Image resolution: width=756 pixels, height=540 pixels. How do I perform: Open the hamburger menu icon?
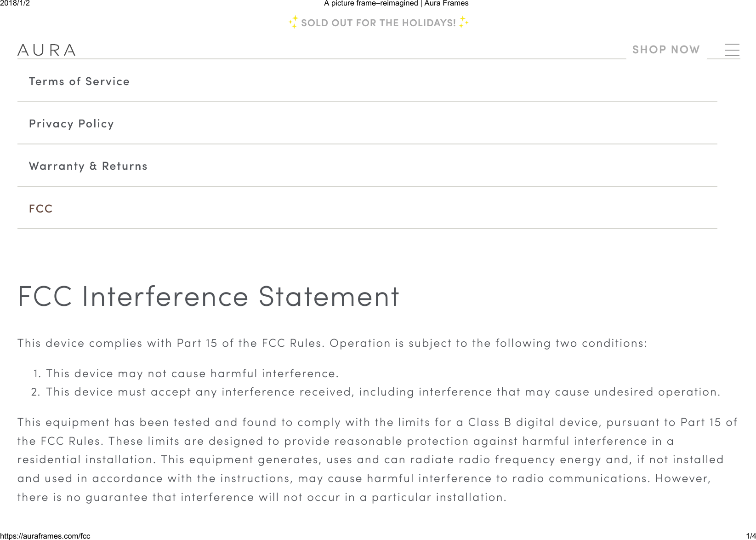point(732,50)
